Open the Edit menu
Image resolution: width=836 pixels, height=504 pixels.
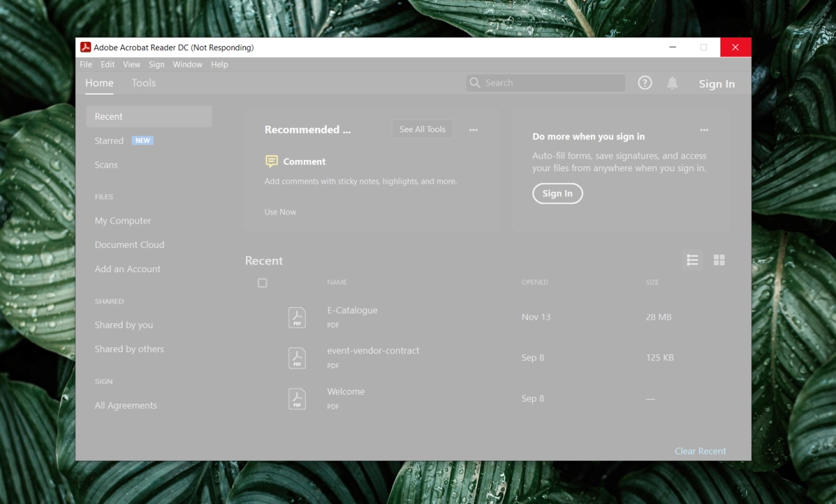107,64
